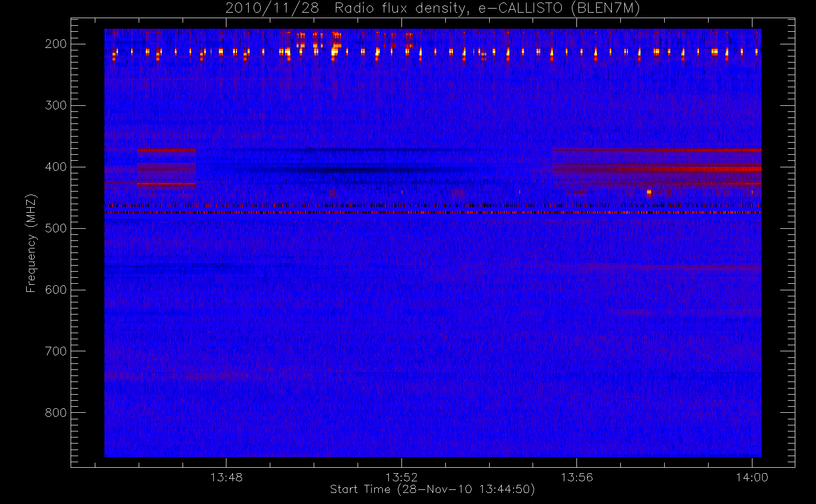Click the 13:56 time tick label
816x504 pixels.
click(x=577, y=477)
